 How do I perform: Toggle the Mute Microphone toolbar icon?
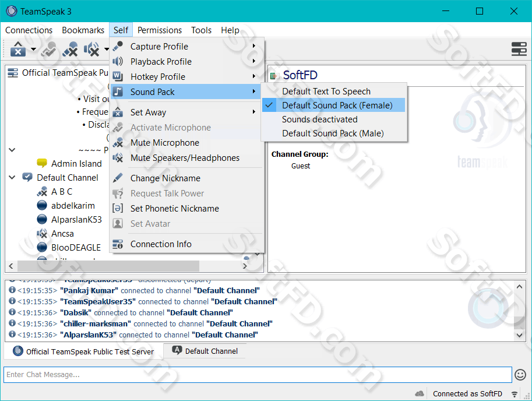(x=71, y=49)
